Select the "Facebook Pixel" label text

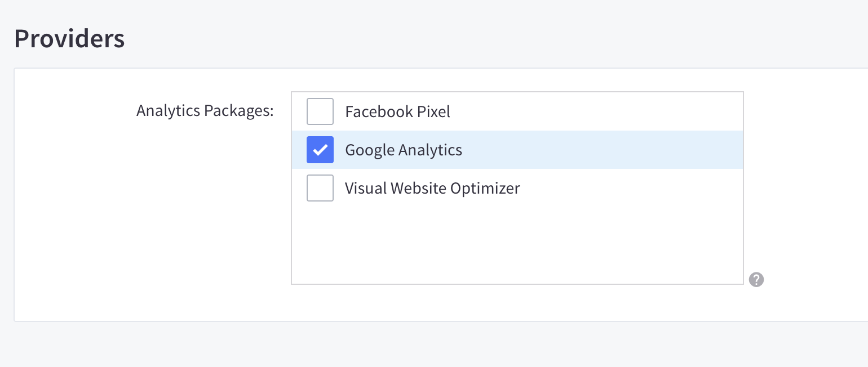click(x=397, y=111)
